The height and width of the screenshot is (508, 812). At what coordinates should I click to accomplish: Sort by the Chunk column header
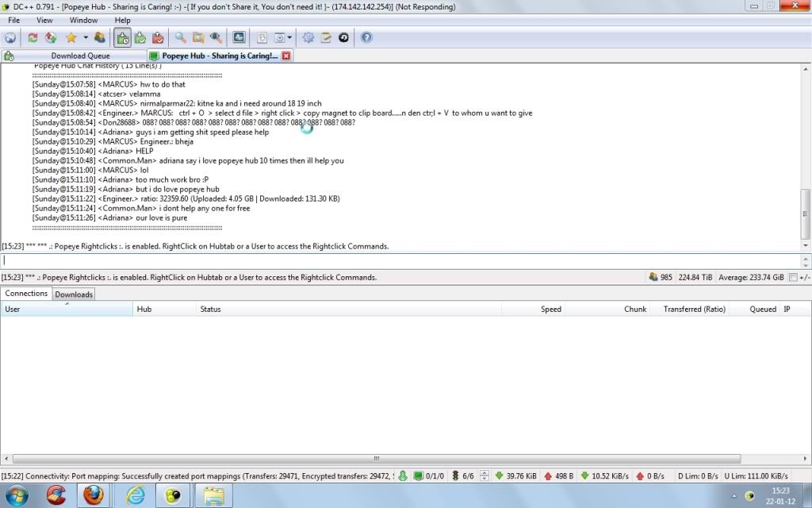(x=607, y=309)
